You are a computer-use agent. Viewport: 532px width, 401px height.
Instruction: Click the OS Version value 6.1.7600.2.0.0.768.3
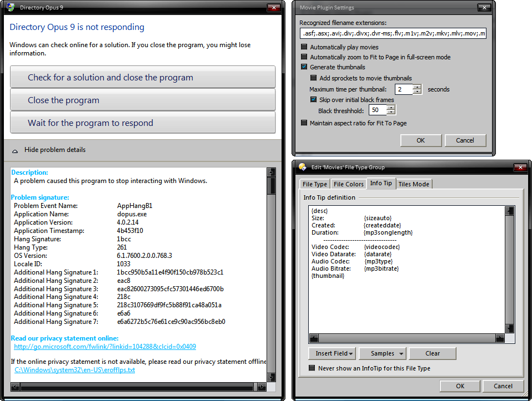144,256
